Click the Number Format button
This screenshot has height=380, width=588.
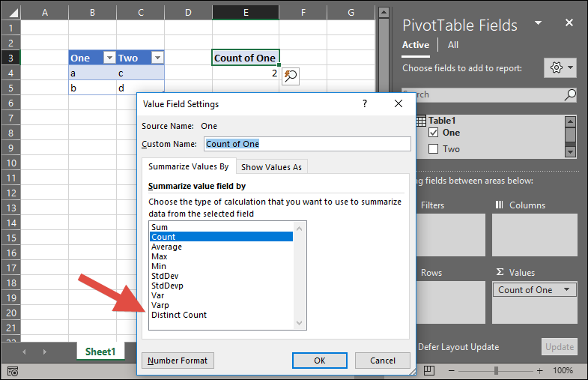click(x=178, y=361)
